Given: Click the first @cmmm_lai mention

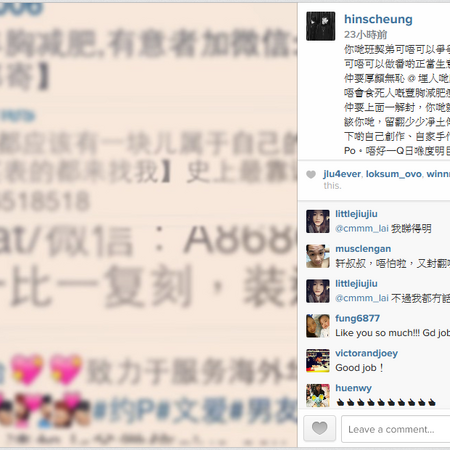Looking at the screenshot, I should tap(362, 229).
